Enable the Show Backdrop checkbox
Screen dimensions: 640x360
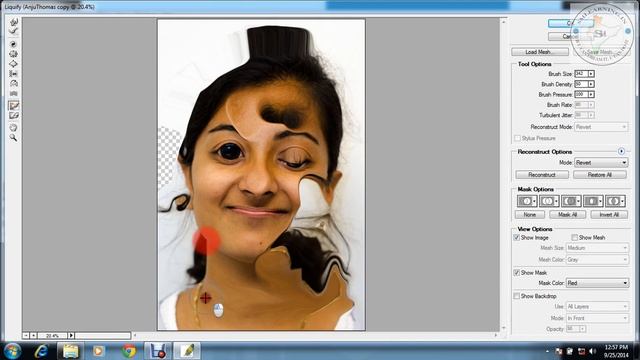point(516,296)
